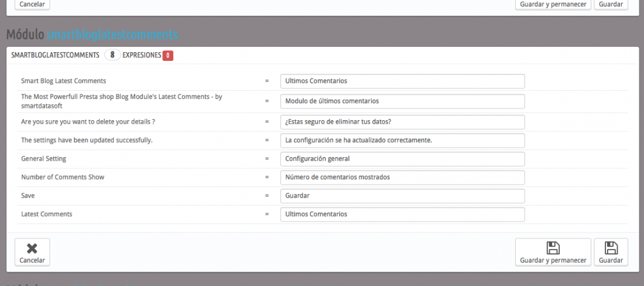Viewport: 644px width, 286px height.
Task: Click the X icon above Cancelar
Action: tap(32, 248)
